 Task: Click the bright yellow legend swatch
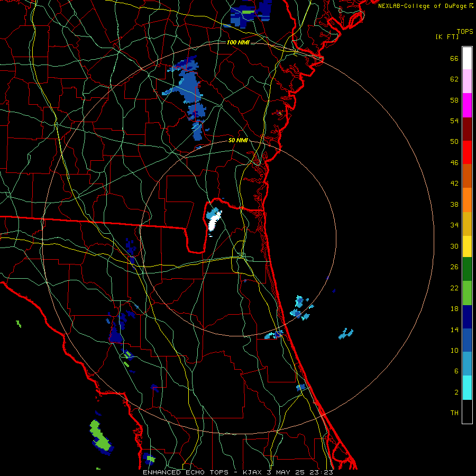[x=467, y=246]
